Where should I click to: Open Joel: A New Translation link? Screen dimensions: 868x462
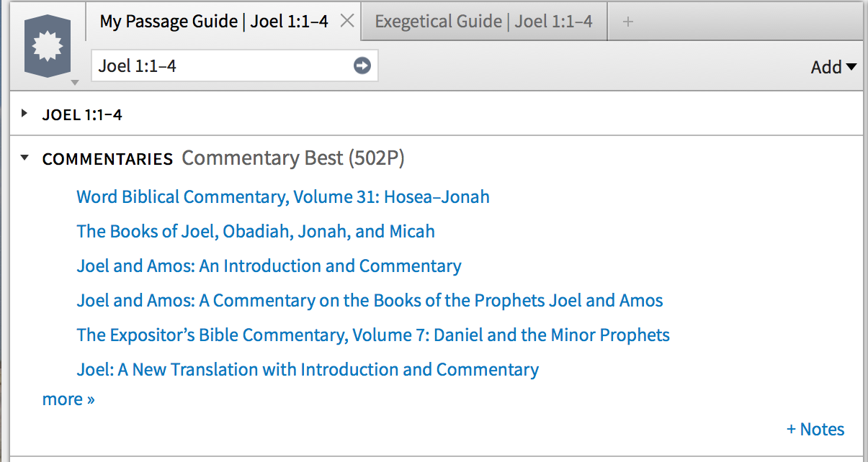tap(308, 369)
